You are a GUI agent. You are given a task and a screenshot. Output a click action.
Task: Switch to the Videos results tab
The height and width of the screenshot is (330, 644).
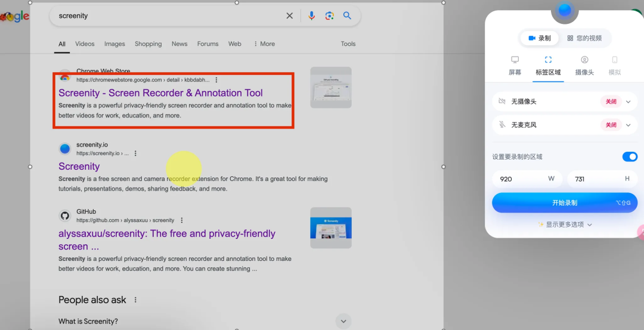85,44
